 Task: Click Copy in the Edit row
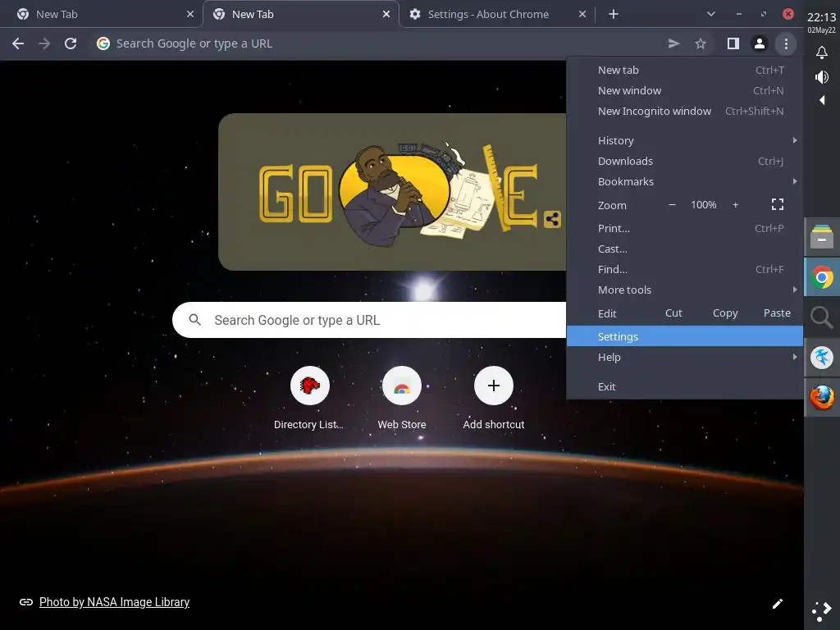click(725, 313)
